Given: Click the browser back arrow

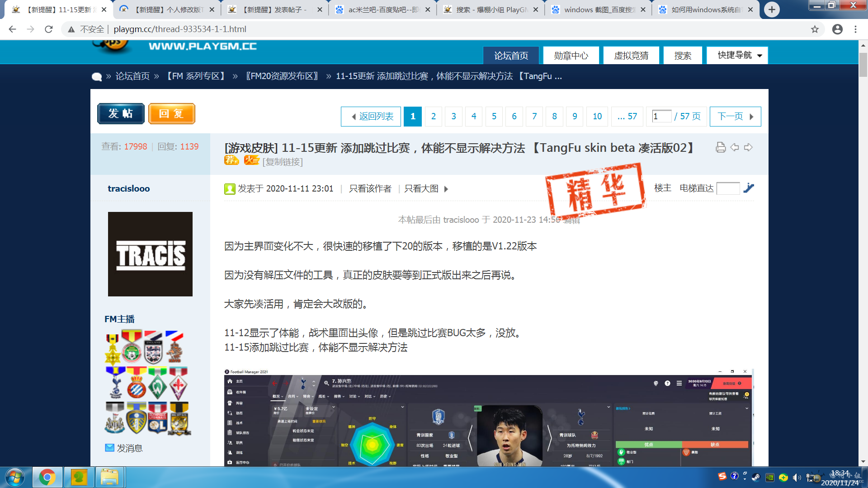Looking at the screenshot, I should point(12,29).
